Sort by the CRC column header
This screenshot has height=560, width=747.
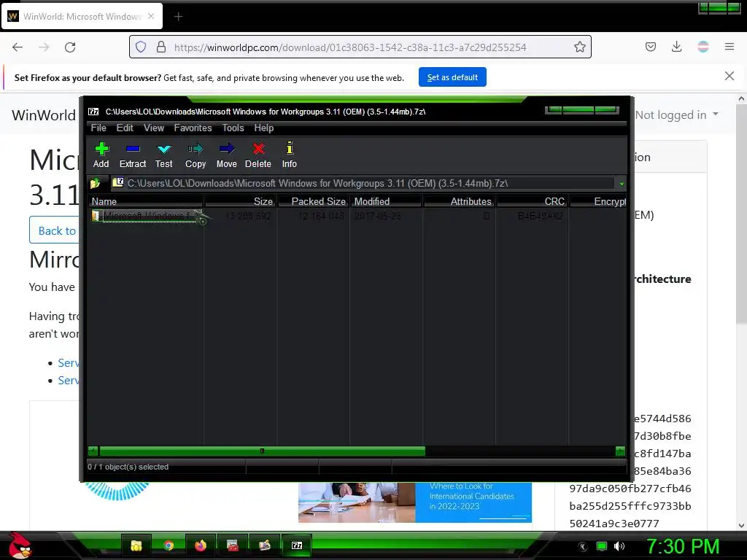tap(532, 201)
